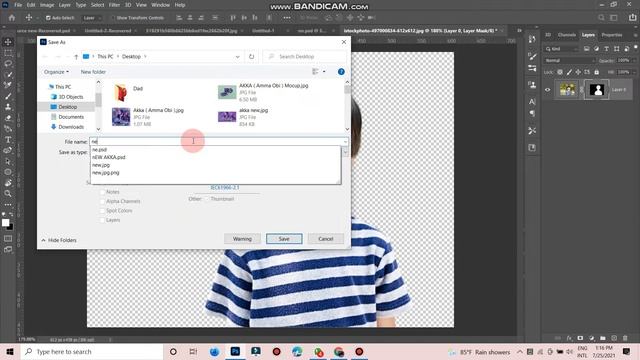Open the Select menu
Viewport: 640px width, 360px height.
pyautogui.click(x=98, y=5)
